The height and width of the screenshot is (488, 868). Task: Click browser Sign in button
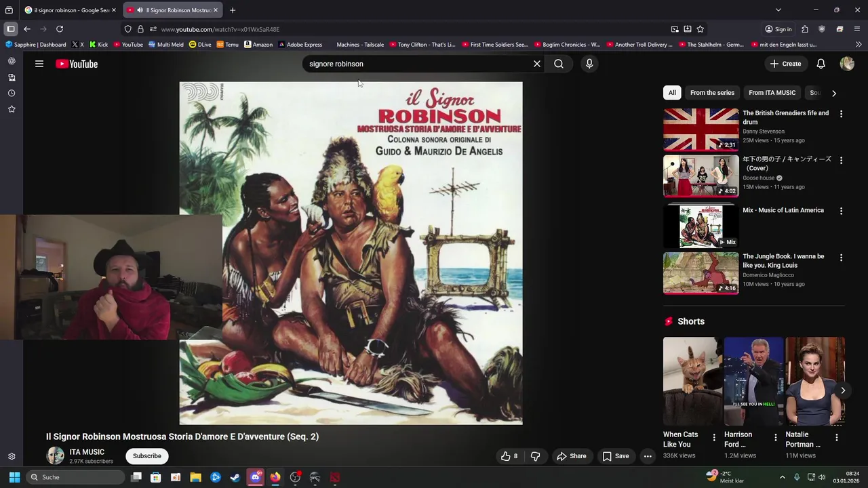778,29
